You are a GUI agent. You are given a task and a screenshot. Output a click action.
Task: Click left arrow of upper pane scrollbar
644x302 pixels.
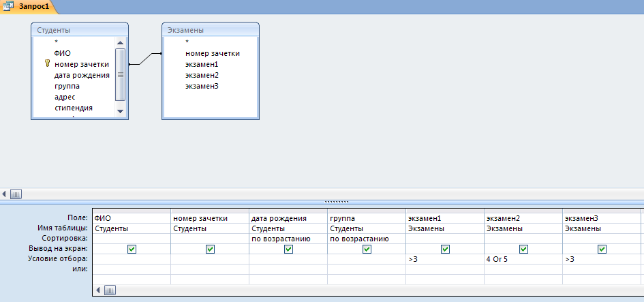pos(4,194)
